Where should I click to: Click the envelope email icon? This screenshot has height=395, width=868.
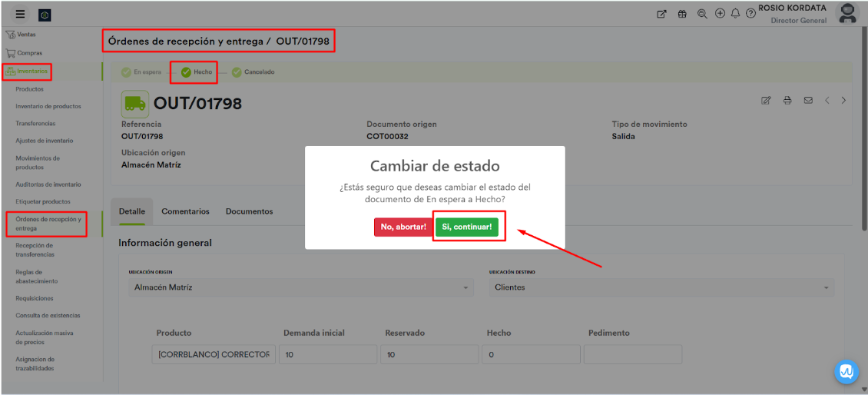[808, 101]
